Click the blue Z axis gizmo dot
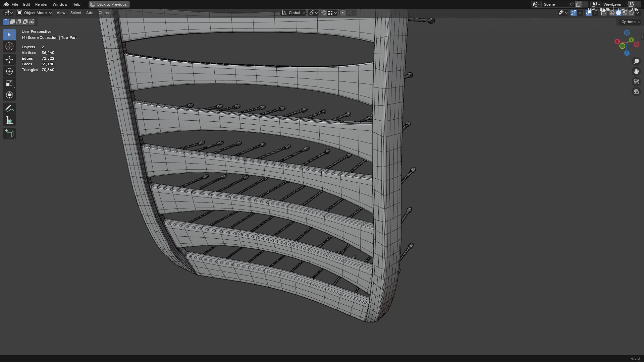Screen dimensions: 644x362 pos(627,53)
